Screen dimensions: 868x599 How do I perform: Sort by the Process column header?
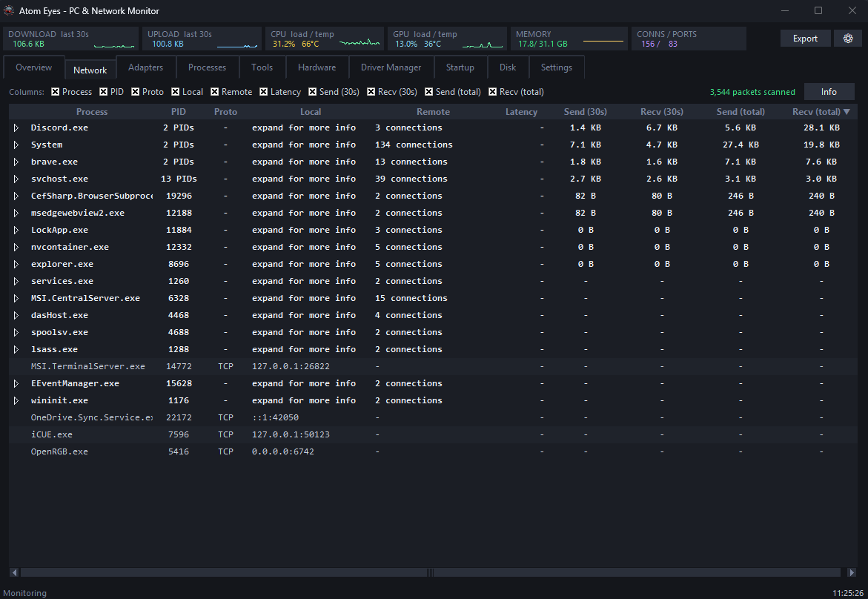[92, 112]
